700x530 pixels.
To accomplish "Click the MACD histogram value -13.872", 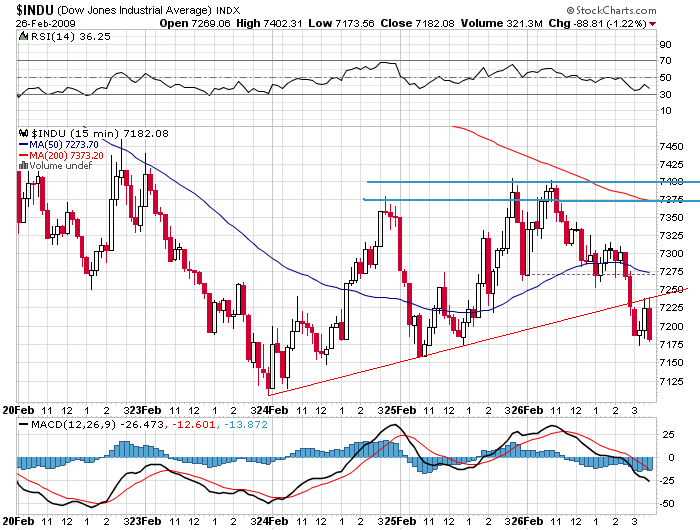I will coord(245,425).
